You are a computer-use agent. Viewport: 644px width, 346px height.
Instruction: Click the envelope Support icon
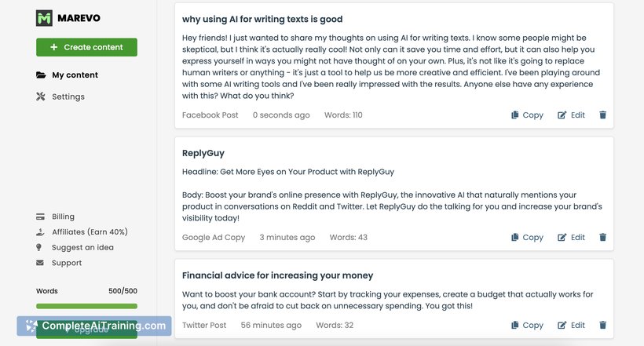[x=40, y=263]
